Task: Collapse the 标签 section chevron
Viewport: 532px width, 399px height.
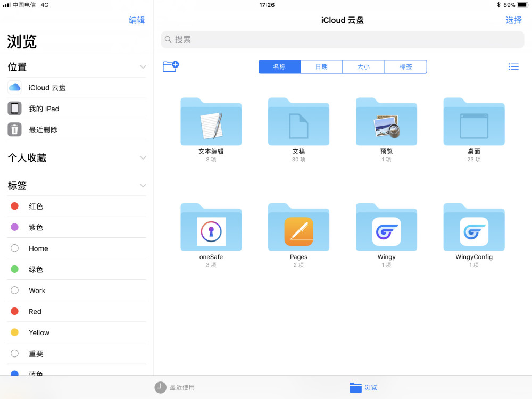Action: coord(143,186)
